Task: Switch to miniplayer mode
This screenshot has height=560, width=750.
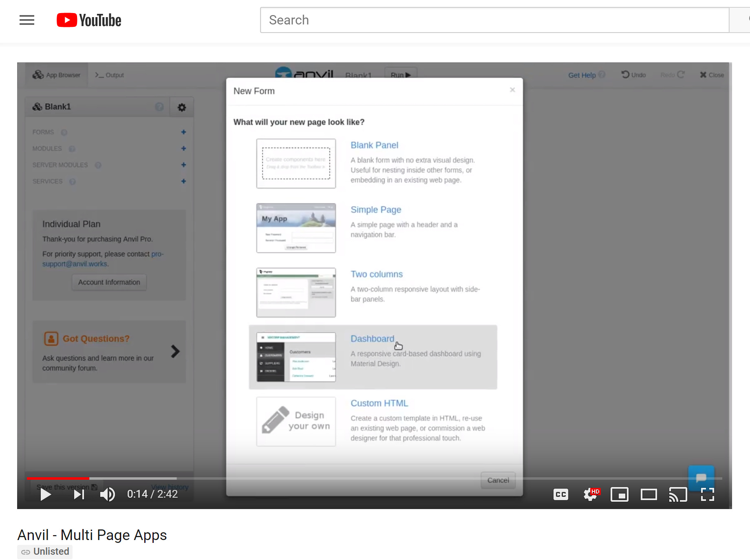Action: (620, 494)
